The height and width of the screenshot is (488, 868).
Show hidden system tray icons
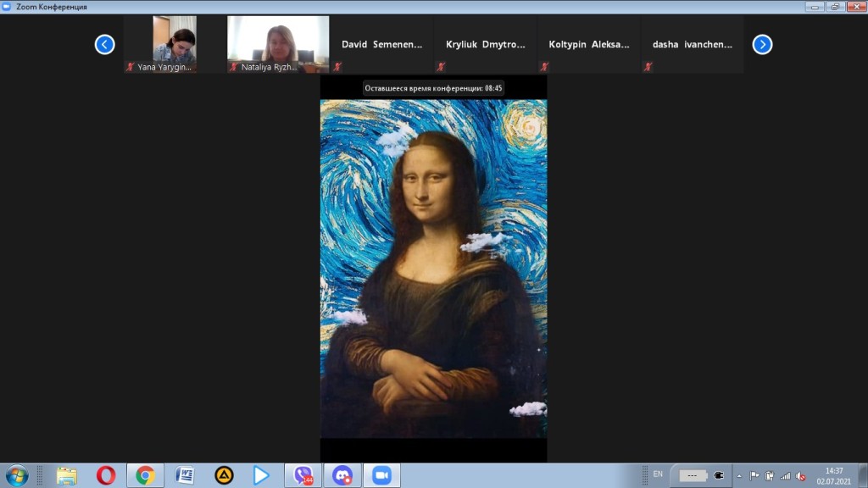point(739,476)
